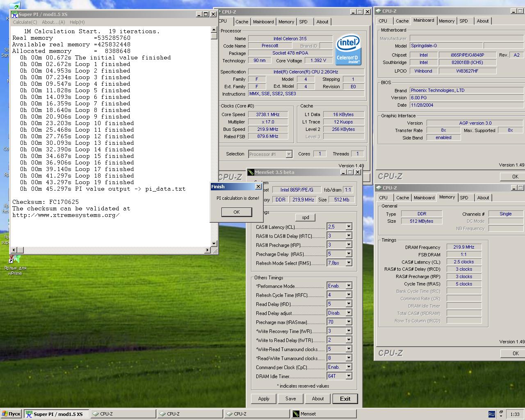Click Exit in MemSet
The height and width of the screenshot is (420, 525).
click(345, 399)
